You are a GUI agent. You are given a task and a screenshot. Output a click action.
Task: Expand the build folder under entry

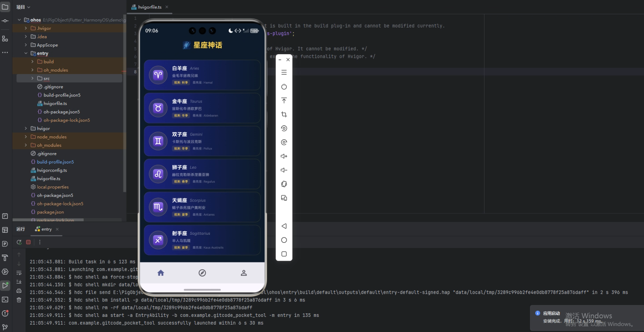tap(33, 62)
